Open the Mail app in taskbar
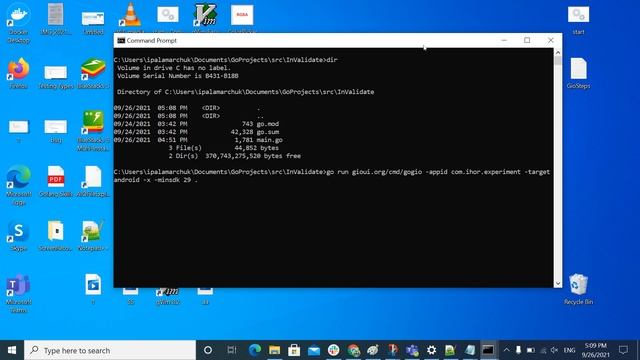640x360 pixels. pyautogui.click(x=313, y=350)
